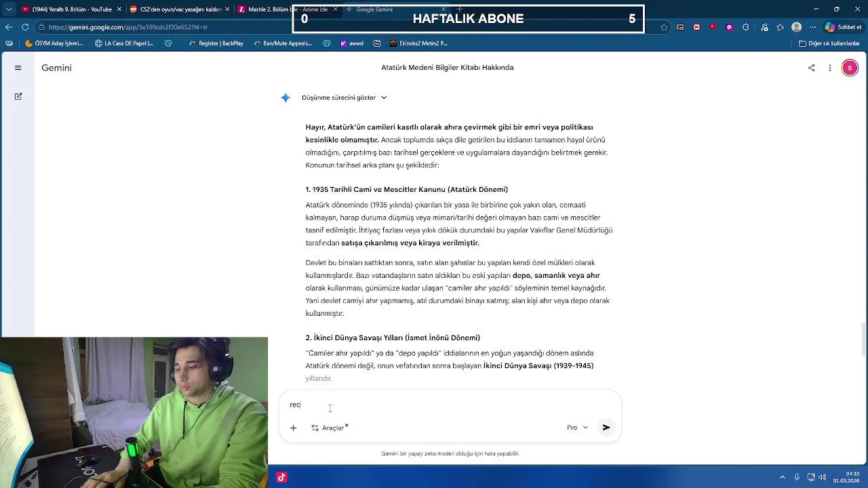Open TikTok app in taskbar
This screenshot has height=488, width=868.
(281, 477)
